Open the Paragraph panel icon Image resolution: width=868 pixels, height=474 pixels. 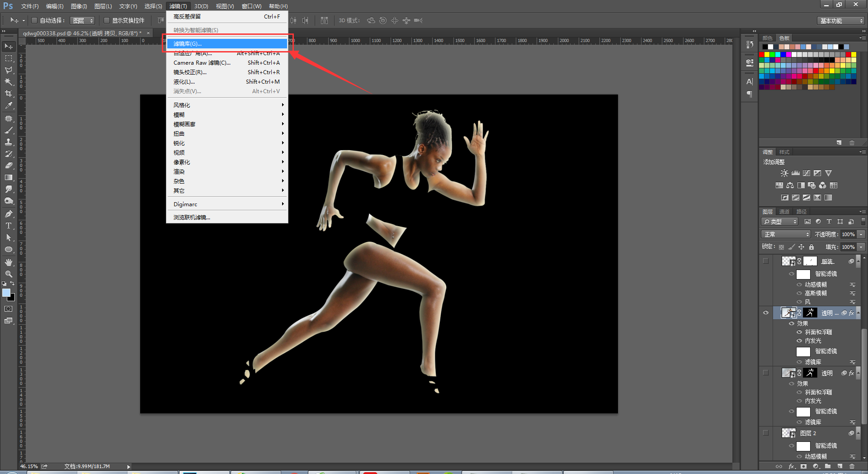[x=750, y=94]
